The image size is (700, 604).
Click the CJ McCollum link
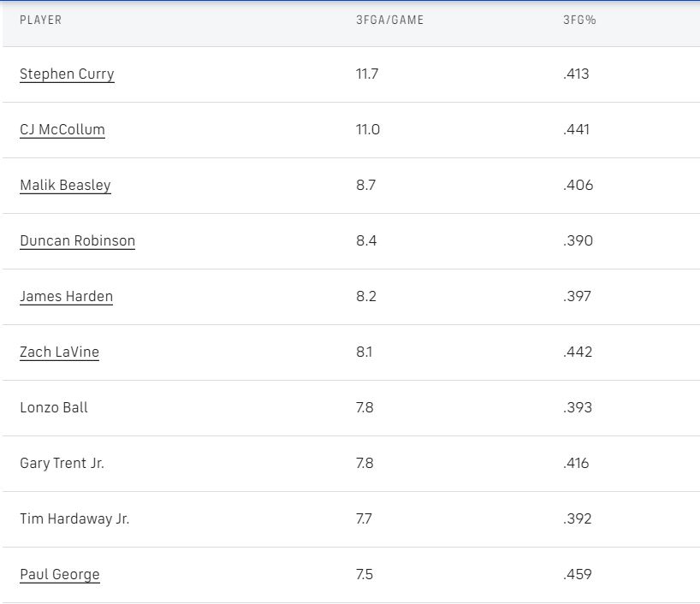(62, 130)
